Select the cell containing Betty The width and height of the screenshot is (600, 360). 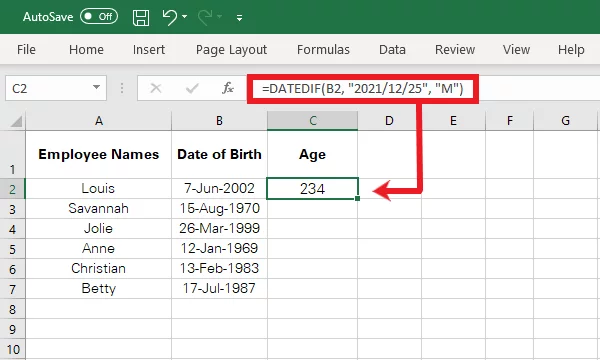click(99, 288)
